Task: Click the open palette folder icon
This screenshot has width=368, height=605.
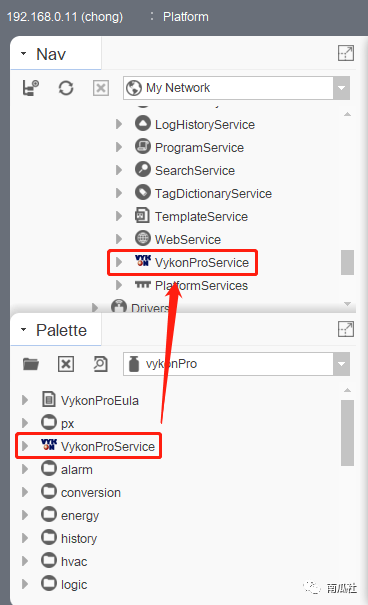Action: 31,364
